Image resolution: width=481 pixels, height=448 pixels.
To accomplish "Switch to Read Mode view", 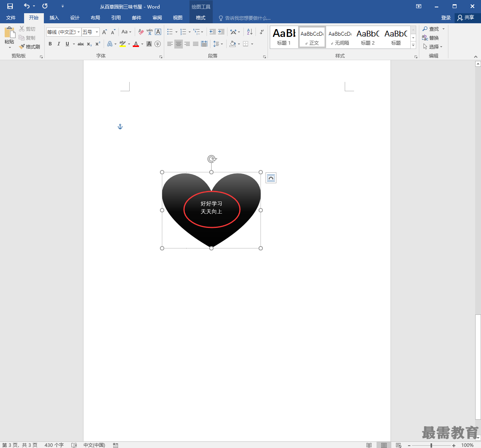I will point(369,445).
